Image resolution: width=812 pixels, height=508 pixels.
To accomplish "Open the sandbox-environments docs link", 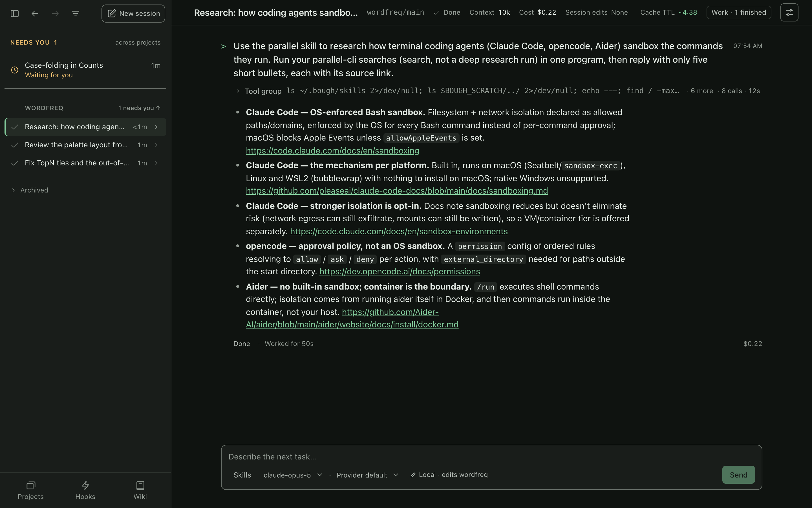I will 399,231.
